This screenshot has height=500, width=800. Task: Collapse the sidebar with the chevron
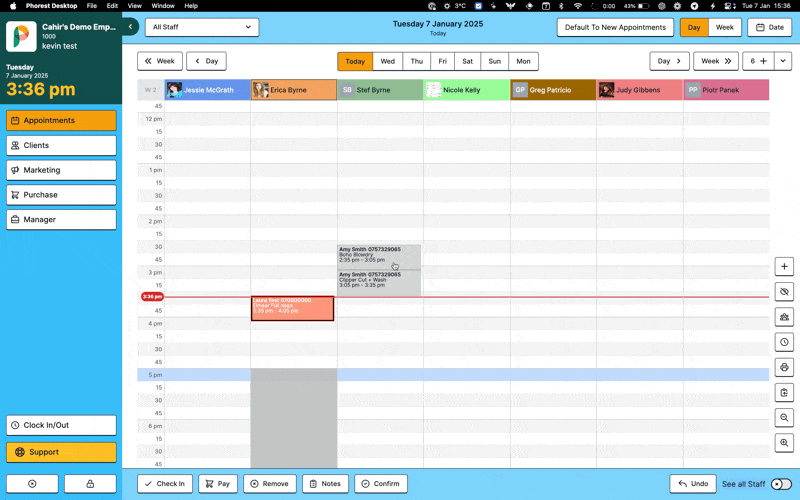pos(130,27)
